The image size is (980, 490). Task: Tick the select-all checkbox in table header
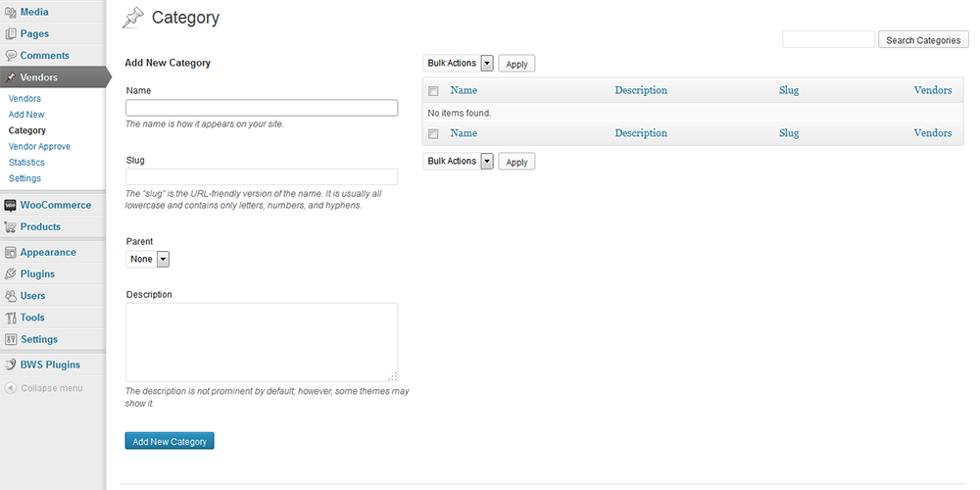point(433,90)
